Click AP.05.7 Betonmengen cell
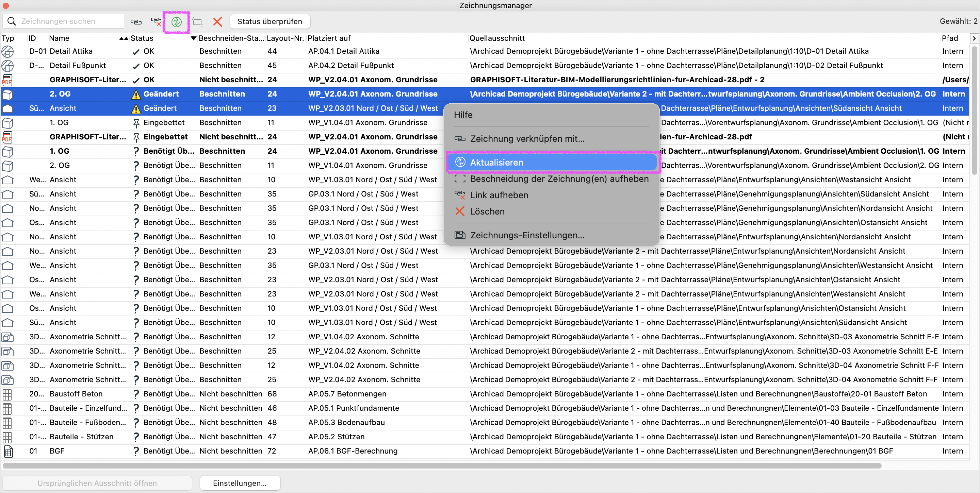This screenshot has width=980, height=493. [x=347, y=394]
